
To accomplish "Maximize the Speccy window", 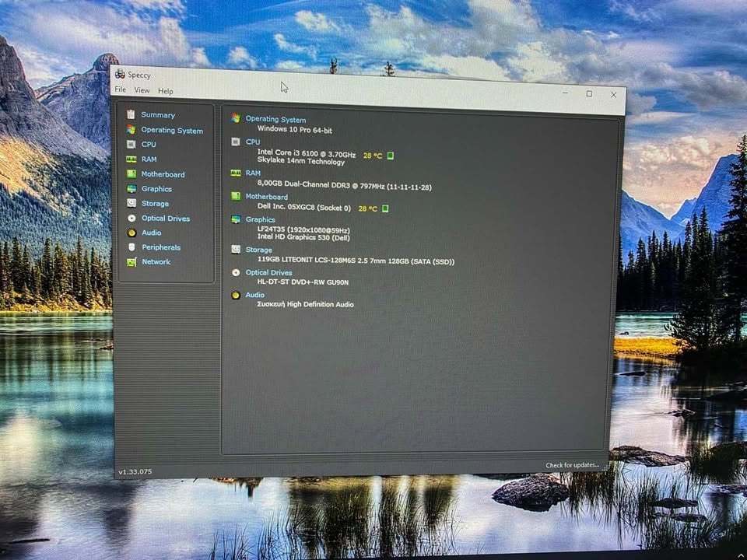I will (x=589, y=94).
